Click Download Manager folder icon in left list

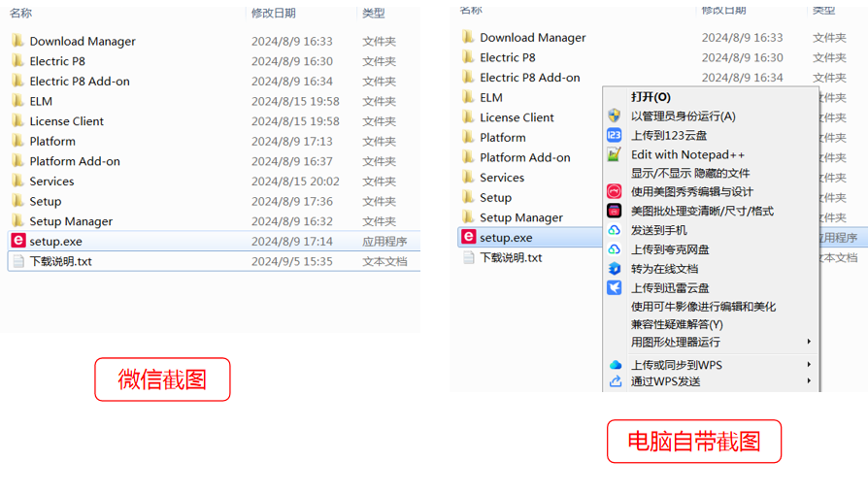(x=17, y=41)
